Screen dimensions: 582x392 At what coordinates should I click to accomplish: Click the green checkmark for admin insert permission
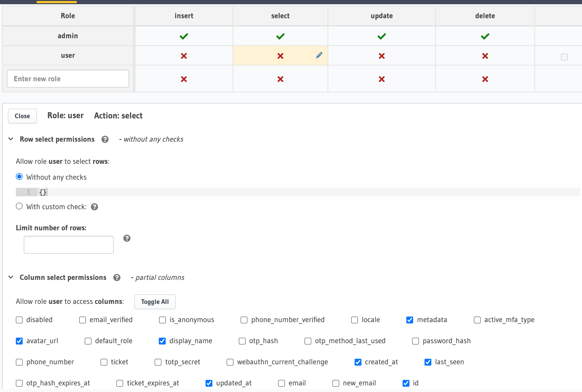(184, 36)
